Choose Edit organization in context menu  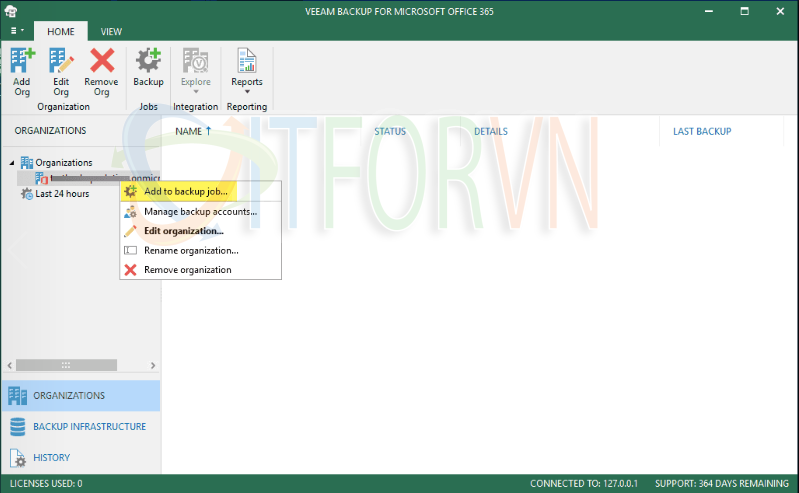pos(183,231)
